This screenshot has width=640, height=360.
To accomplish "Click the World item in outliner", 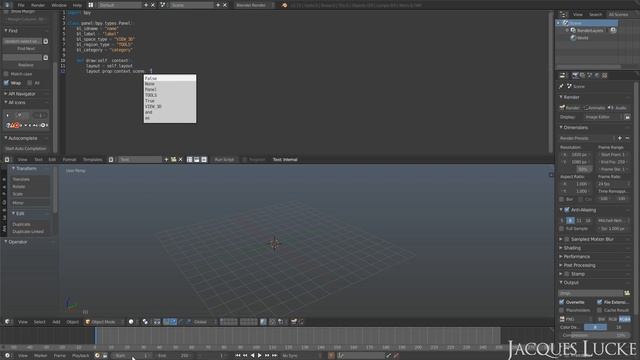I will click(582, 38).
